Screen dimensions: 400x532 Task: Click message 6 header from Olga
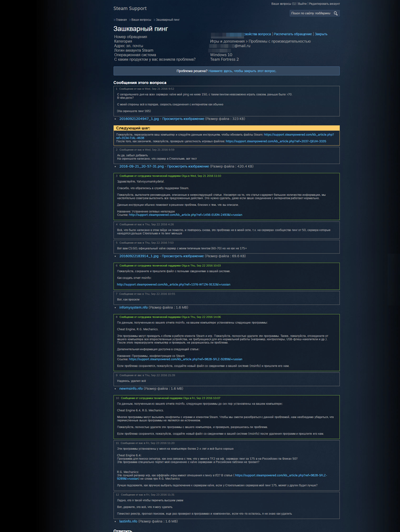point(170,265)
